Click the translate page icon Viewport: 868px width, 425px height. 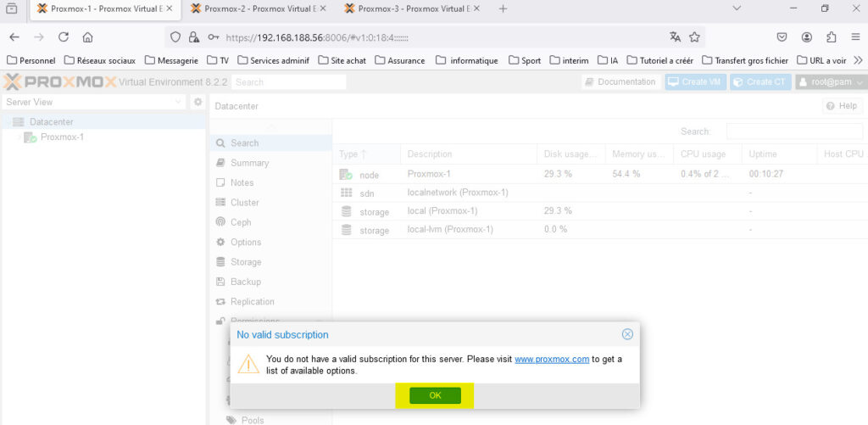coord(675,37)
